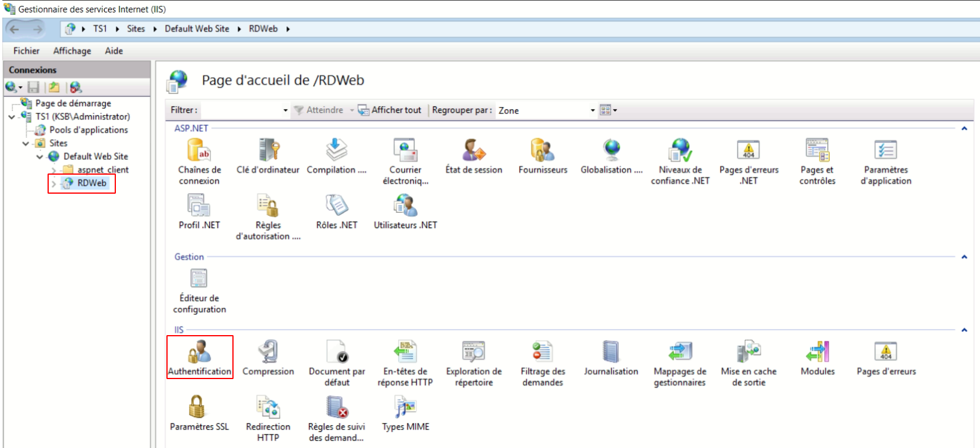Open the Affichage menu
The image size is (980, 448).
(72, 51)
